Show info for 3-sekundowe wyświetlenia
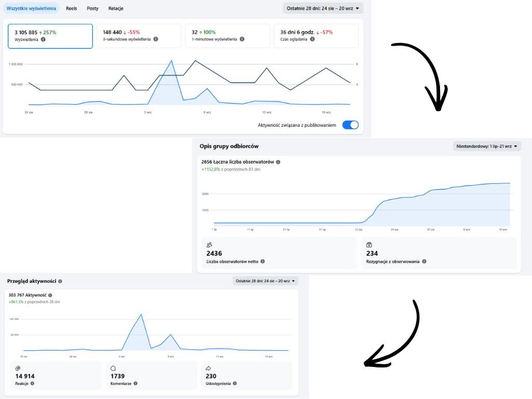This screenshot has width=532, height=399. [156, 39]
